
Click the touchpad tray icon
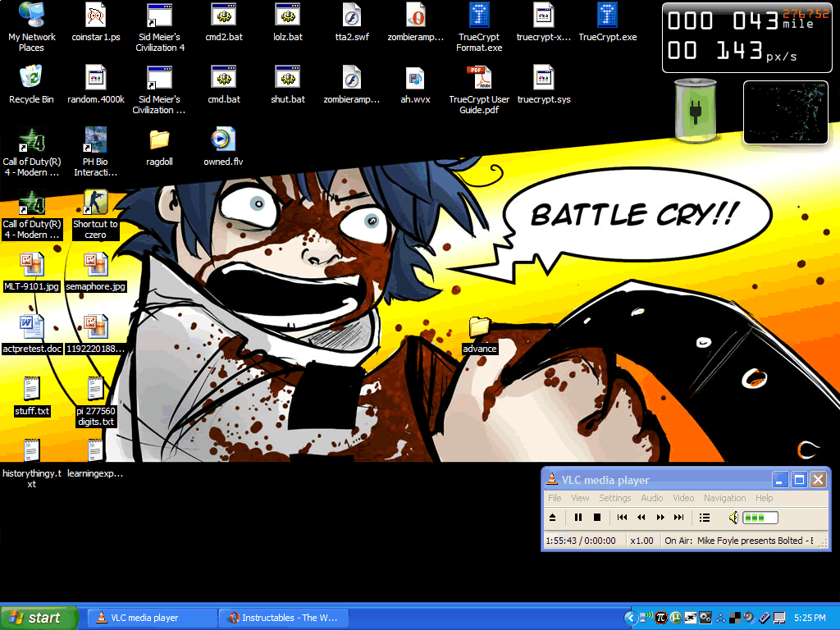(779, 618)
